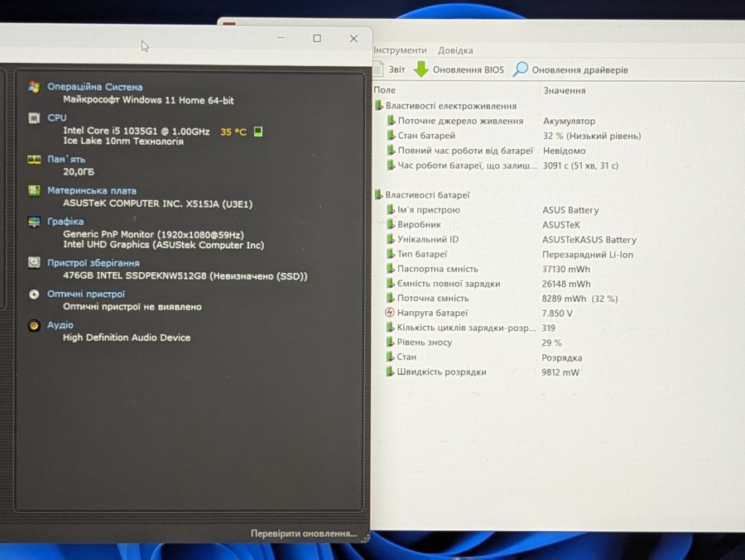745x560 pixels.
Task: Open Інструменти menu in the back window
Action: click(400, 50)
